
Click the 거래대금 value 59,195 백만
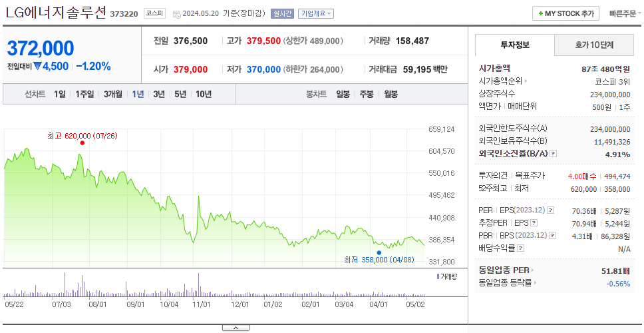(x=425, y=69)
